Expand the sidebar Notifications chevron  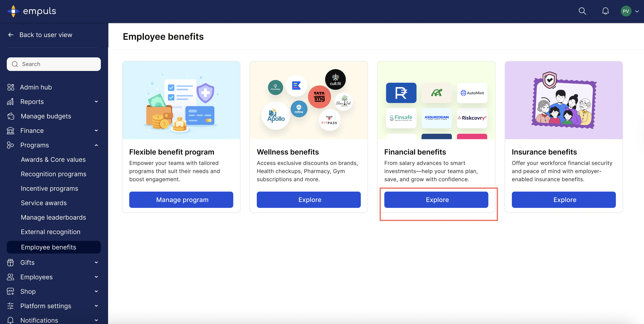96,320
